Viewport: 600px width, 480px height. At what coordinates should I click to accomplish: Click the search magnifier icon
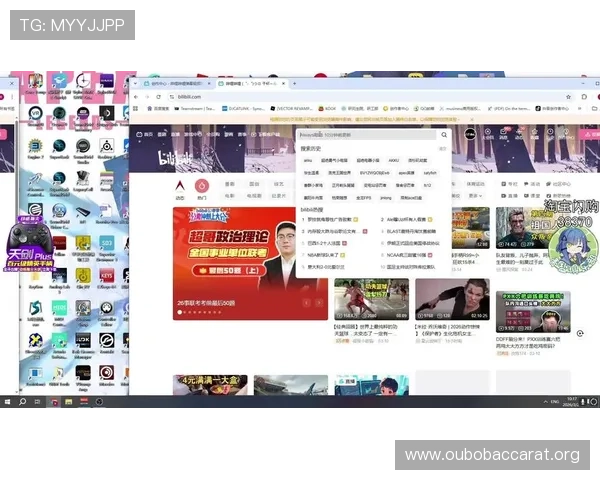pyautogui.click(x=444, y=135)
